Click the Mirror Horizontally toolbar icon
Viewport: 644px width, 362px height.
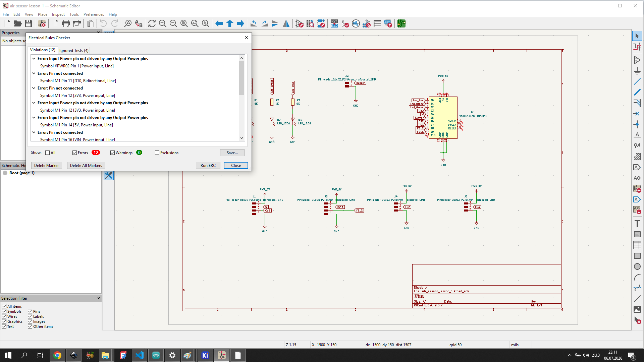tap(286, 23)
